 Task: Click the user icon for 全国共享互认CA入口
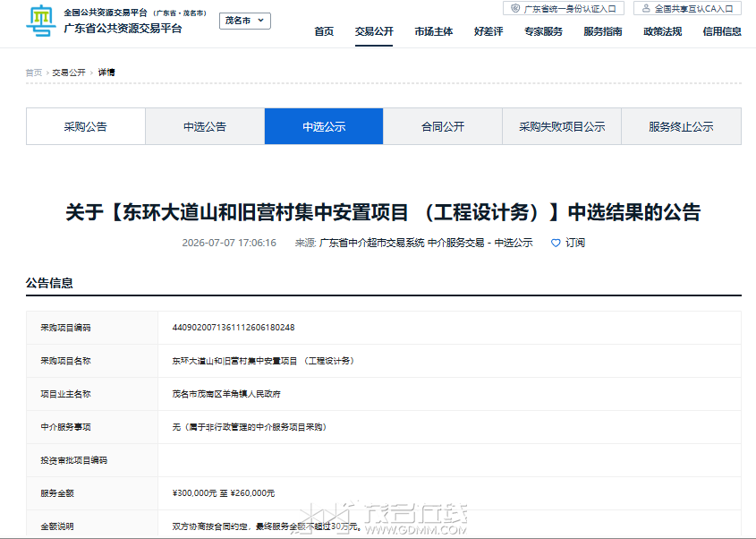(646, 8)
